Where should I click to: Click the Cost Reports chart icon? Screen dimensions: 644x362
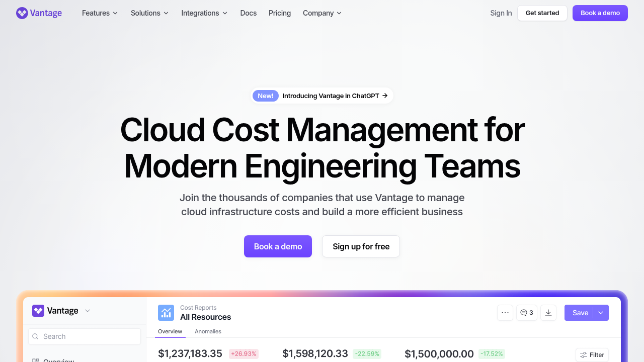pos(166,313)
